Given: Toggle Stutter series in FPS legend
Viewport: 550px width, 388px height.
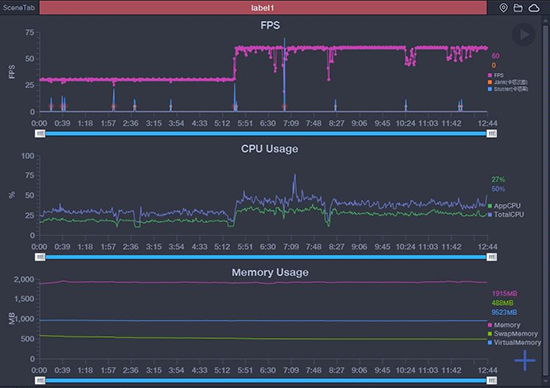Looking at the screenshot, I should pyautogui.click(x=508, y=89).
